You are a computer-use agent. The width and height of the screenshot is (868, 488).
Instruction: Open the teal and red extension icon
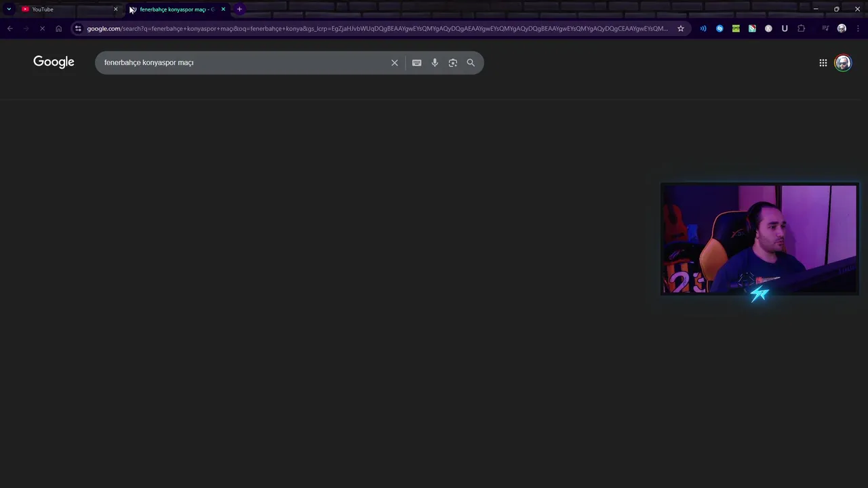752,28
